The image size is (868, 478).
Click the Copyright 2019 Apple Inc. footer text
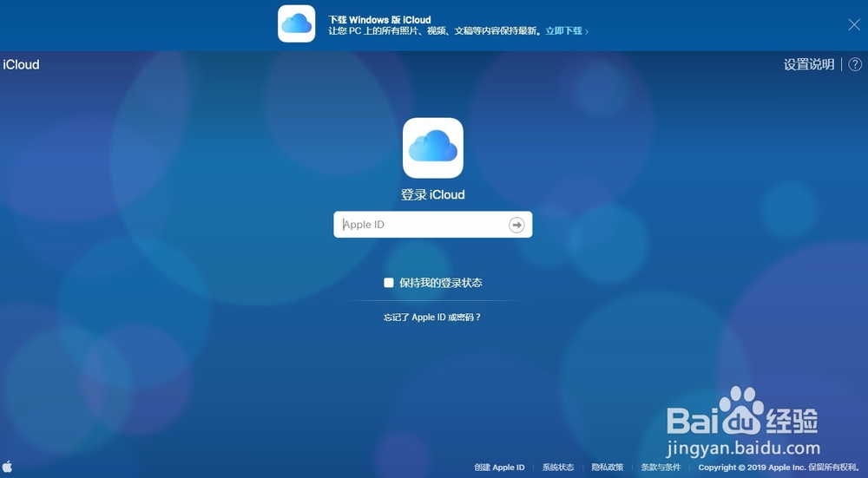point(779,468)
